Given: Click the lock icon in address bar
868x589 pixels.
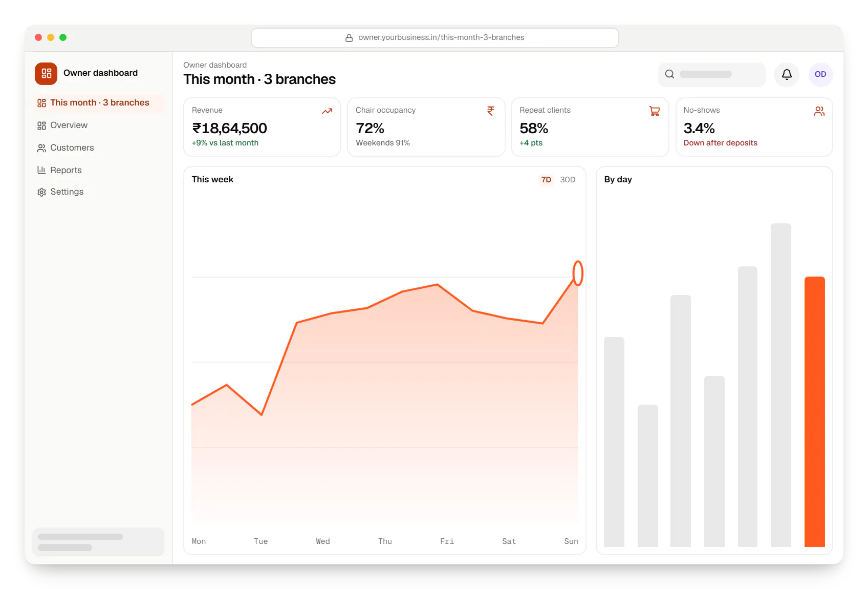Looking at the screenshot, I should (x=349, y=38).
